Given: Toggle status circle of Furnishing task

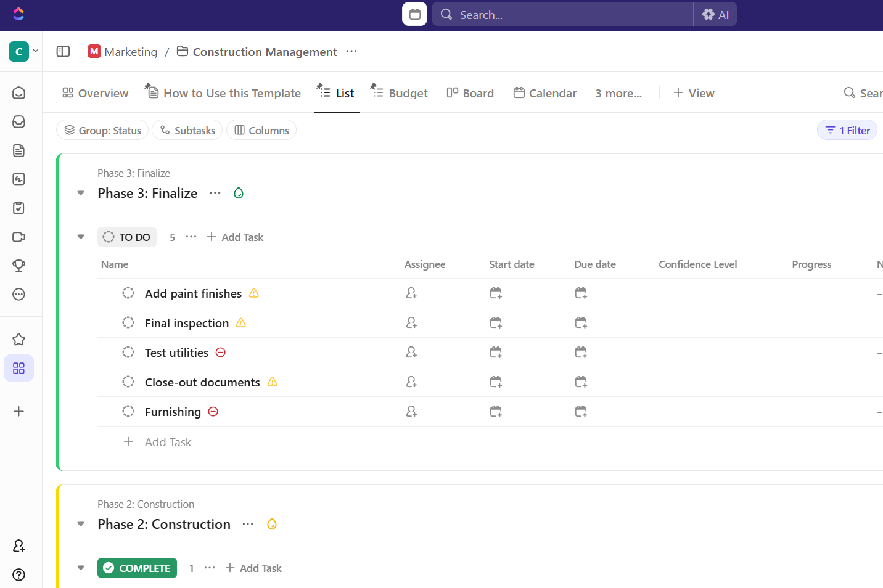Looking at the screenshot, I should 128,412.
